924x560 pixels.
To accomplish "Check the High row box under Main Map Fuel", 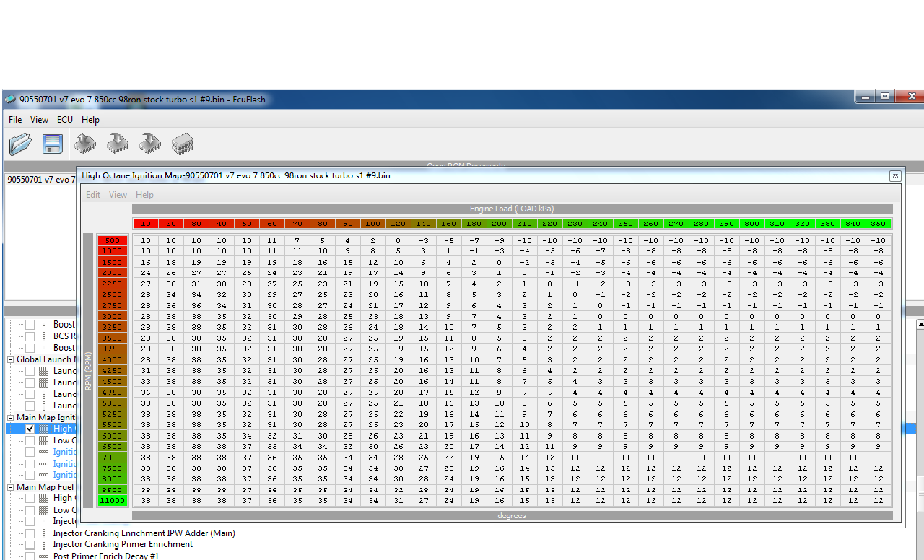I will tap(30, 498).
